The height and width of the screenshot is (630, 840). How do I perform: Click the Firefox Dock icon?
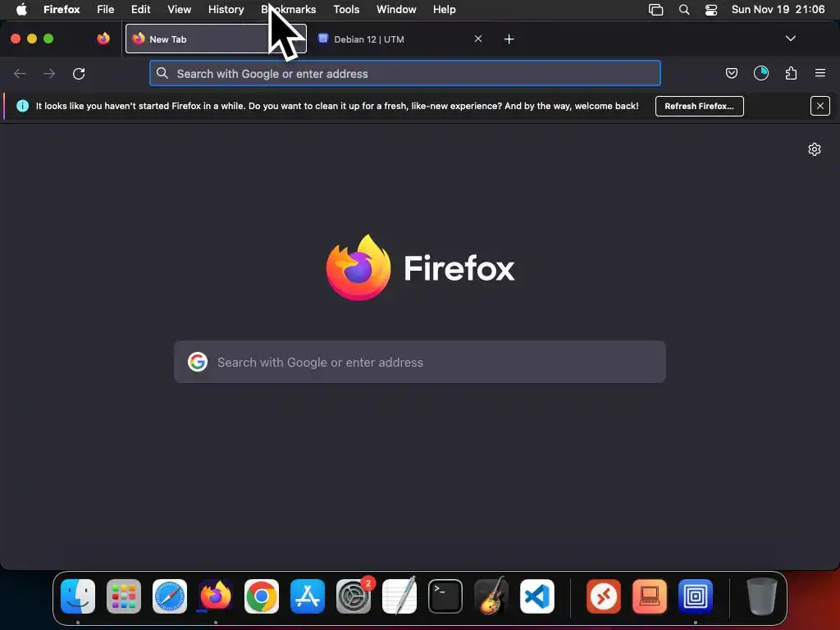coord(216,596)
